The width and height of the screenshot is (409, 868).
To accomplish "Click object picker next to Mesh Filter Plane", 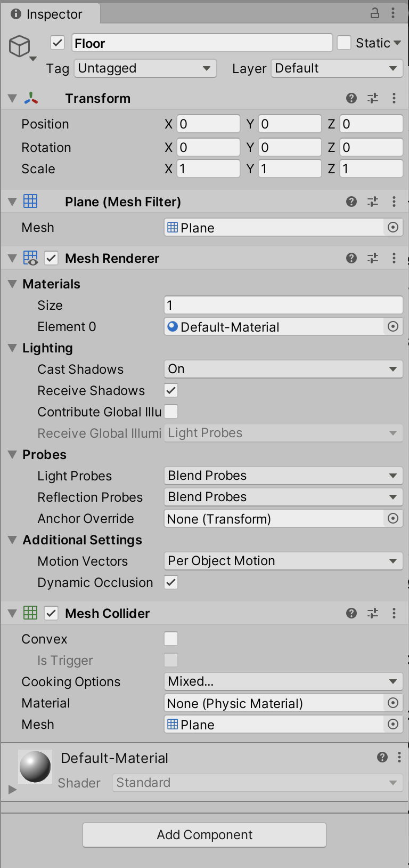I will 393,228.
